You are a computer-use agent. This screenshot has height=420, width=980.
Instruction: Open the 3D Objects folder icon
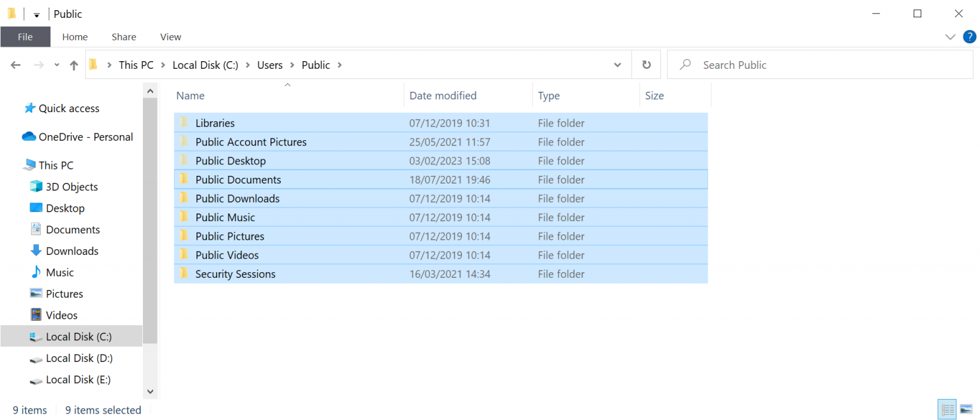pyautogui.click(x=35, y=186)
